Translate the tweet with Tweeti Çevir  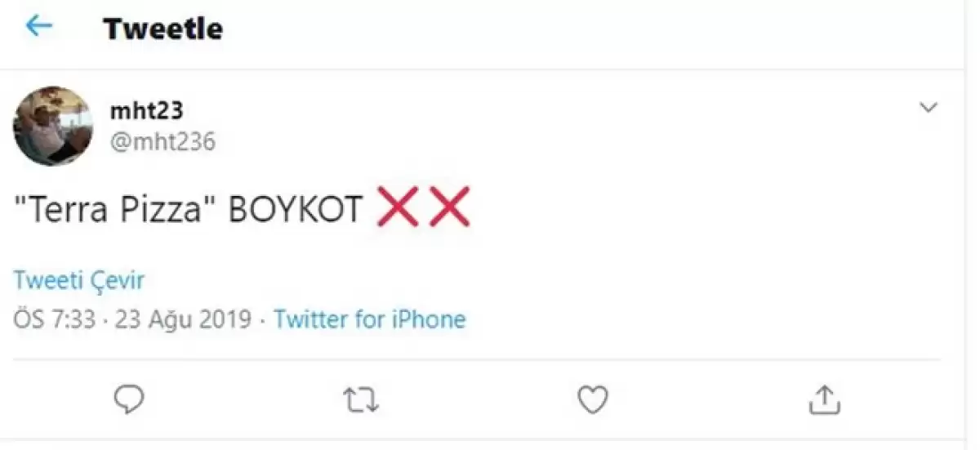coord(78,281)
